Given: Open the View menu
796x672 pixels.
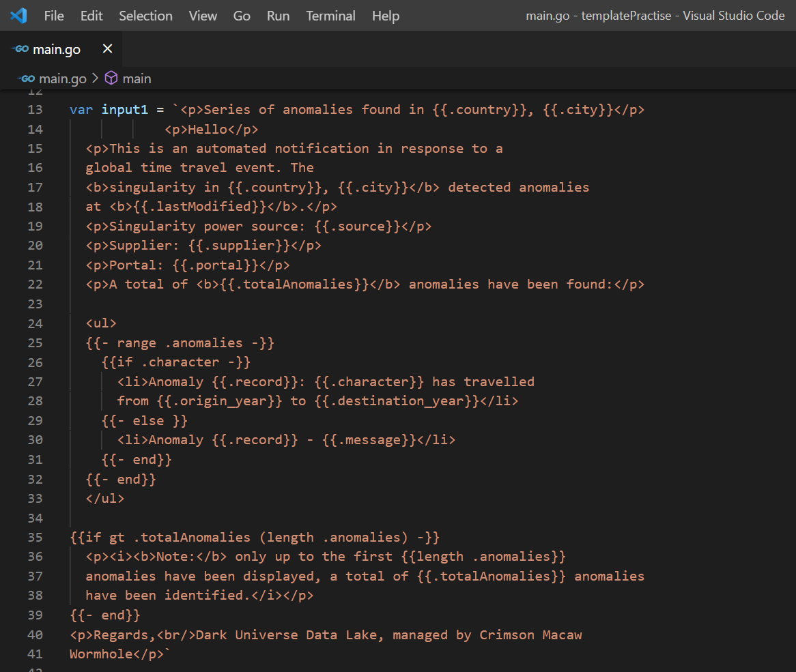Looking at the screenshot, I should click(x=203, y=15).
